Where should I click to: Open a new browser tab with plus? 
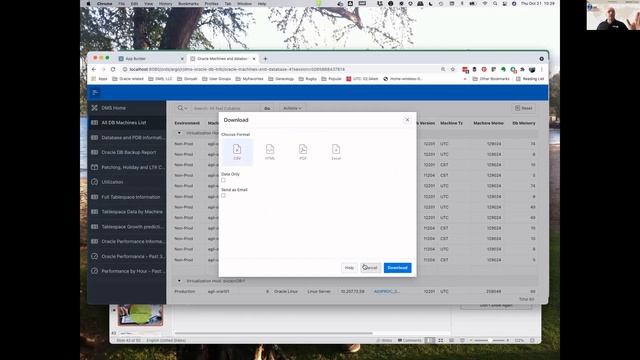[265, 59]
